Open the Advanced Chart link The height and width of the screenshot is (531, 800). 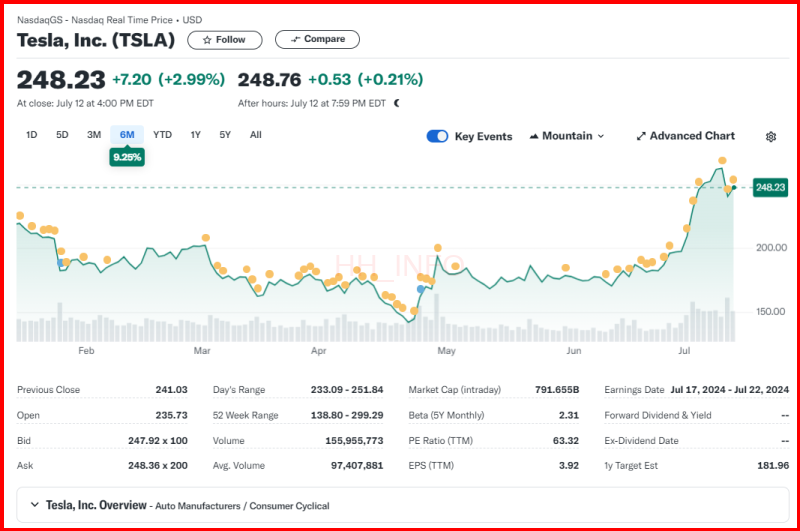(x=686, y=136)
